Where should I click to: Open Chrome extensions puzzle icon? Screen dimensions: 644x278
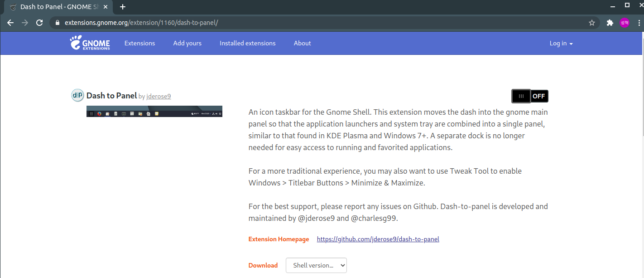[610, 23]
